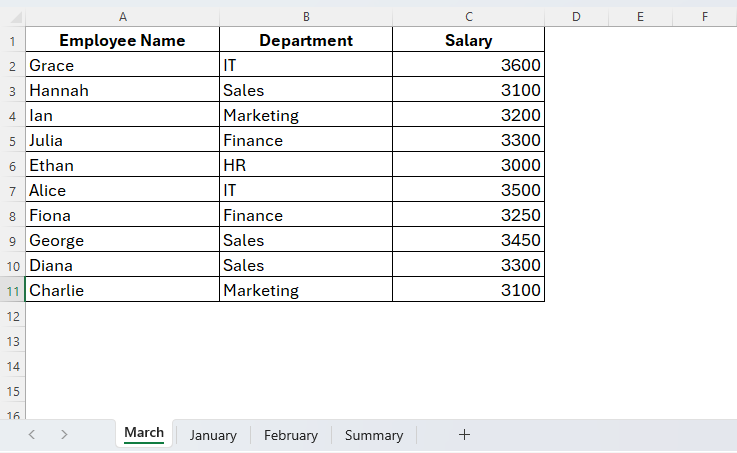The image size is (737, 453).
Task: Select salary value 3200
Action: [469, 115]
